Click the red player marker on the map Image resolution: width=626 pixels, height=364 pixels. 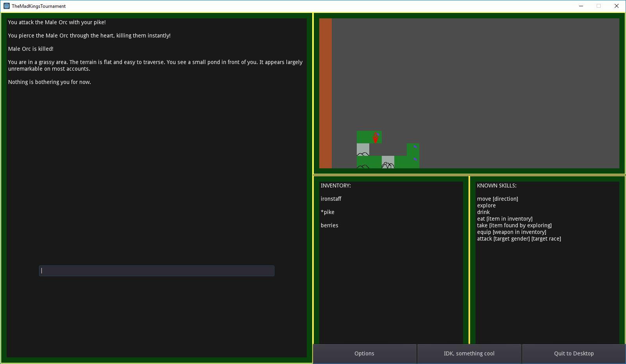tap(376, 137)
